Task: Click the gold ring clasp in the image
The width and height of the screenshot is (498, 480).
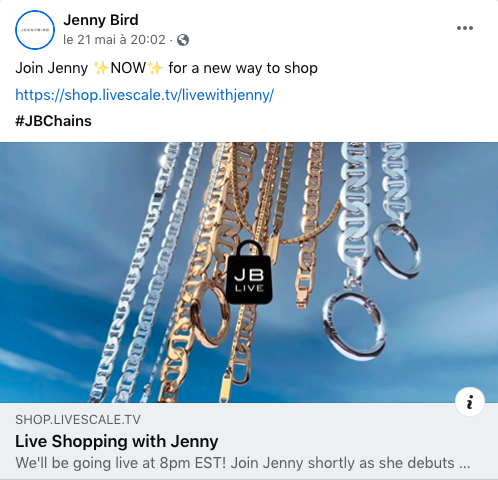Action: click(209, 316)
